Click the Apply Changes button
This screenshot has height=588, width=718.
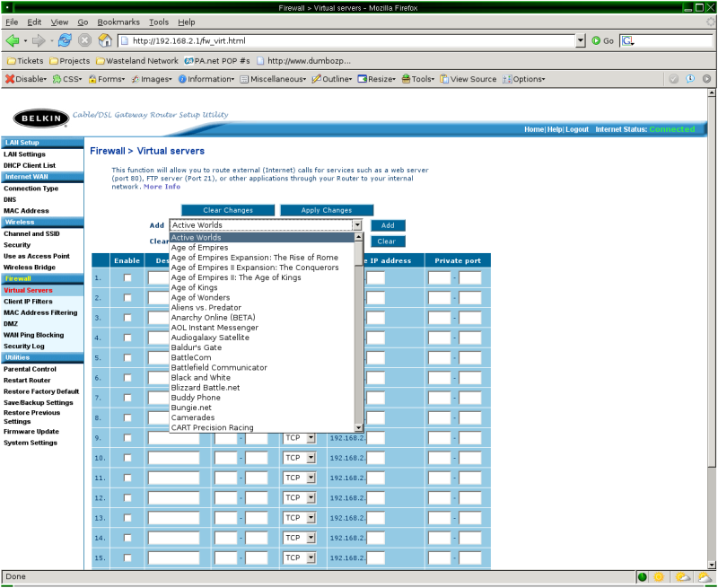(327, 210)
